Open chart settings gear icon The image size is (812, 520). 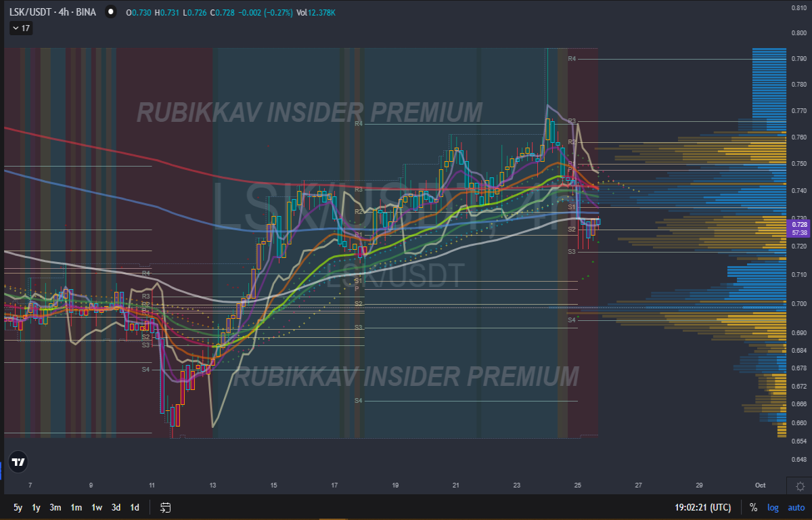(x=800, y=486)
